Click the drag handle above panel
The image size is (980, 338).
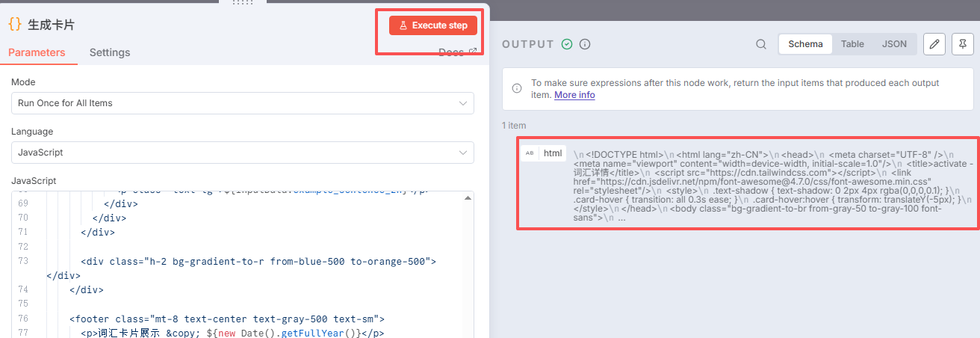click(x=244, y=2)
